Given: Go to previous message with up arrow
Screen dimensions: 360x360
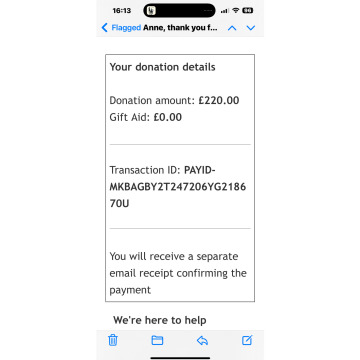Looking at the screenshot, I should coord(232,28).
